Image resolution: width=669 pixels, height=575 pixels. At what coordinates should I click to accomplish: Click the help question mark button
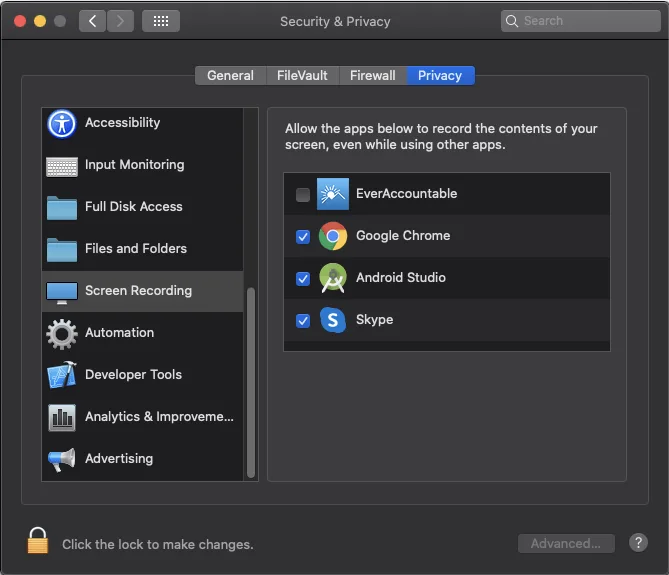click(639, 543)
